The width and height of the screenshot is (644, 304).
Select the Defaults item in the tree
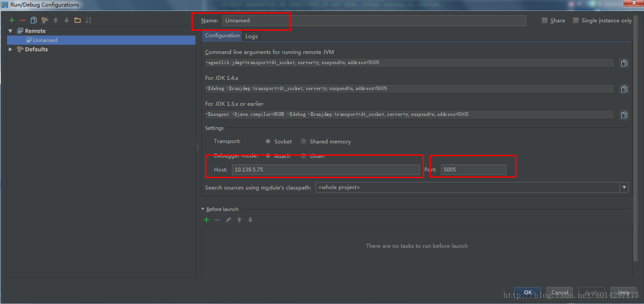click(x=36, y=50)
